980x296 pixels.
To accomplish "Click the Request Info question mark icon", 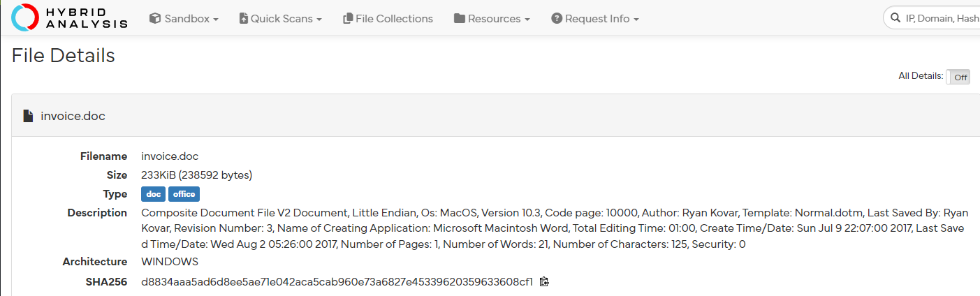I will (557, 19).
